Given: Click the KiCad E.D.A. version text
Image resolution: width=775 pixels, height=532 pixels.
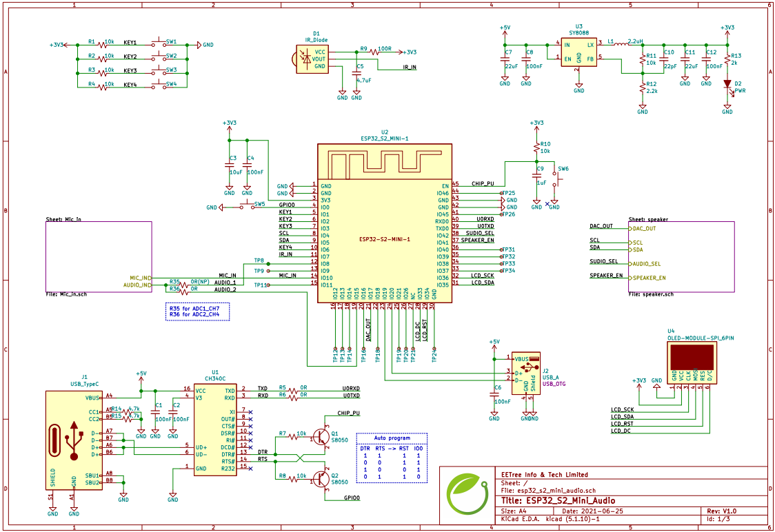Looking at the screenshot, I should [550, 519].
